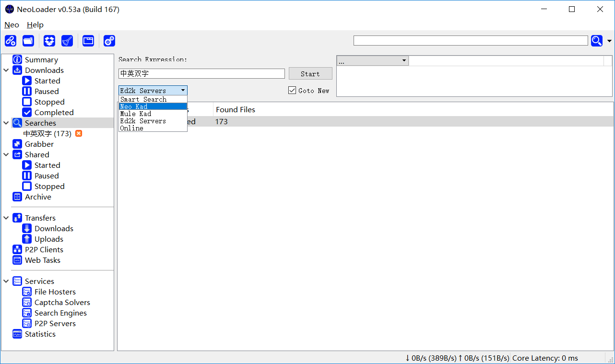Select the 中英双字 (173) search in sidebar

coord(47,133)
